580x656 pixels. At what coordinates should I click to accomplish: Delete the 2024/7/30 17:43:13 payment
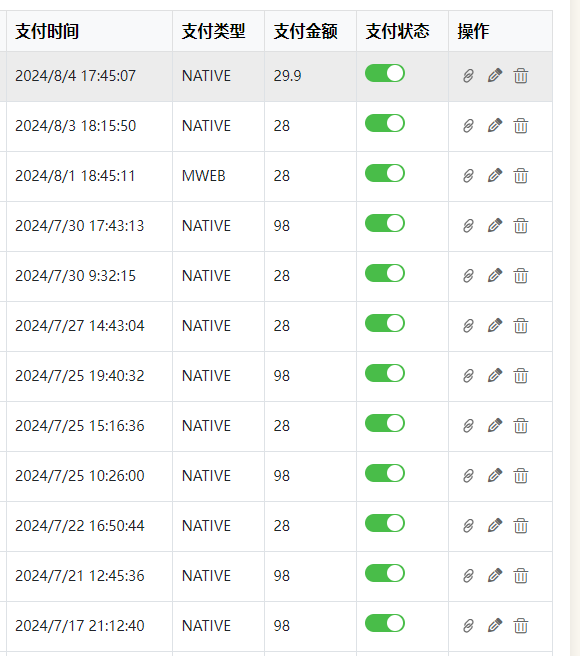[521, 226]
